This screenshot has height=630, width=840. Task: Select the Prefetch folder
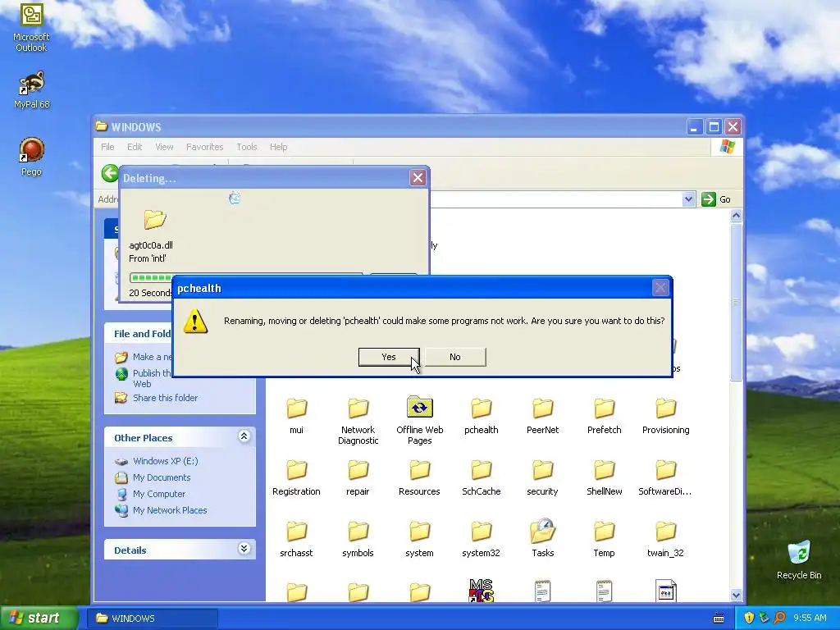(605, 416)
